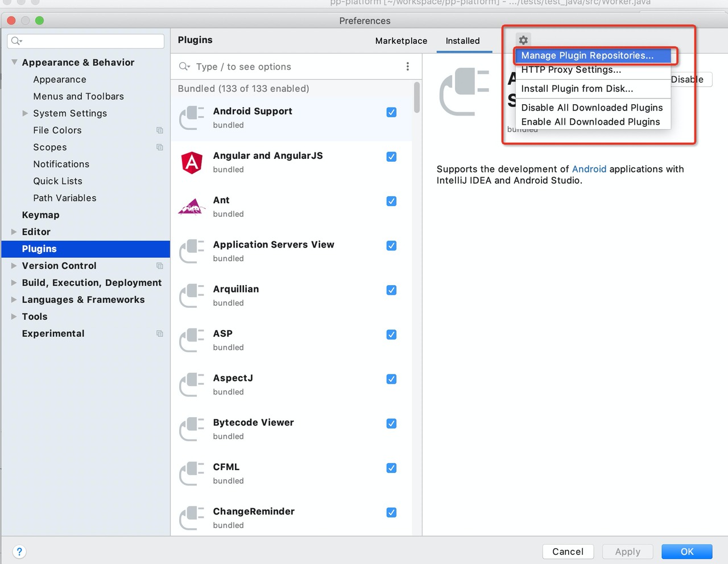Click the help question mark icon
The width and height of the screenshot is (728, 564).
click(19, 551)
